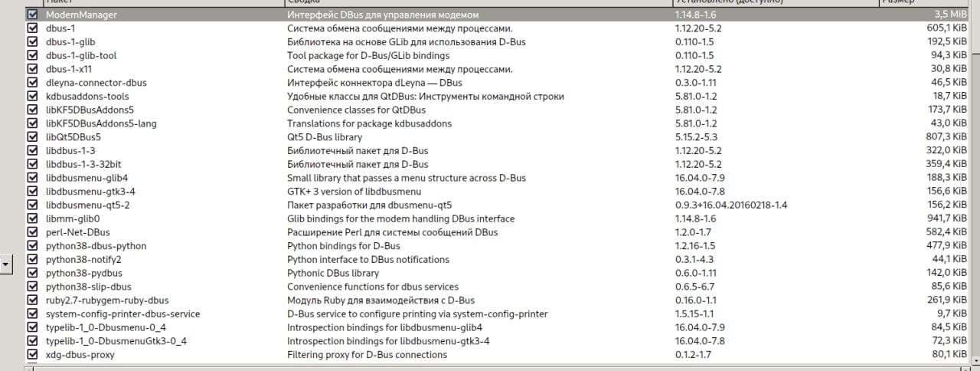
Task: Toggle checkbox for typelib-1_0-DbusmenuGtk3-0_4
Action: tap(32, 341)
